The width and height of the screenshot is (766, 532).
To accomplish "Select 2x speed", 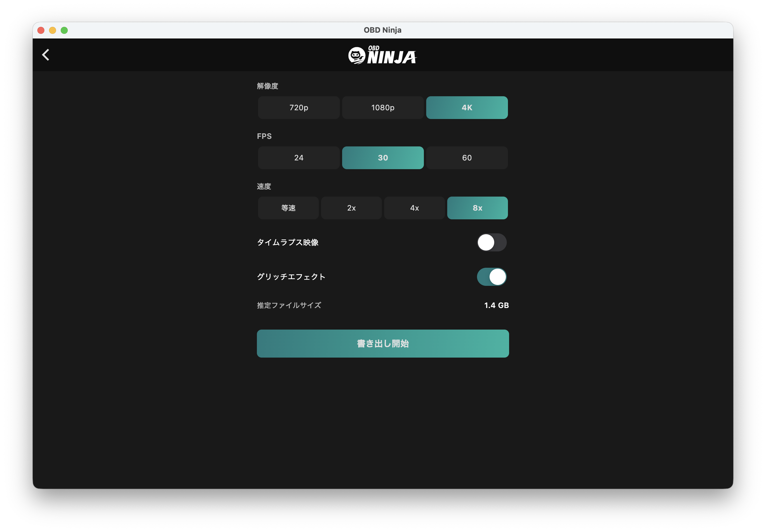I will tap(351, 208).
